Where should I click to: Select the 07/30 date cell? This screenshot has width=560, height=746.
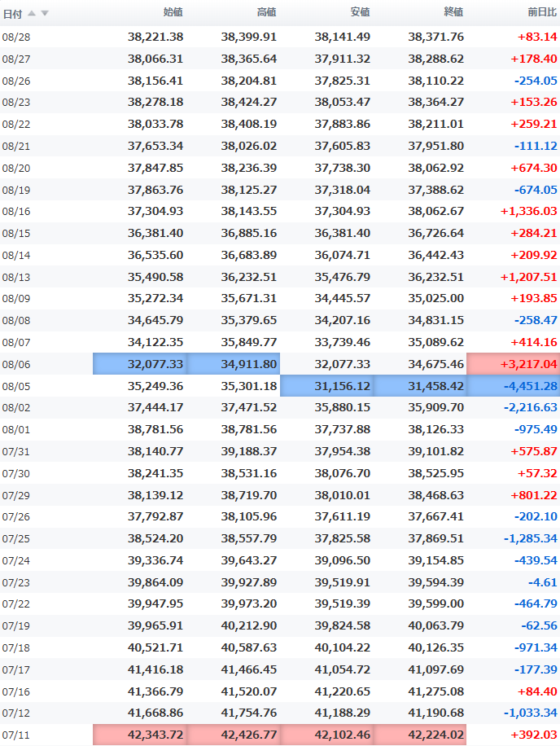(x=16, y=473)
